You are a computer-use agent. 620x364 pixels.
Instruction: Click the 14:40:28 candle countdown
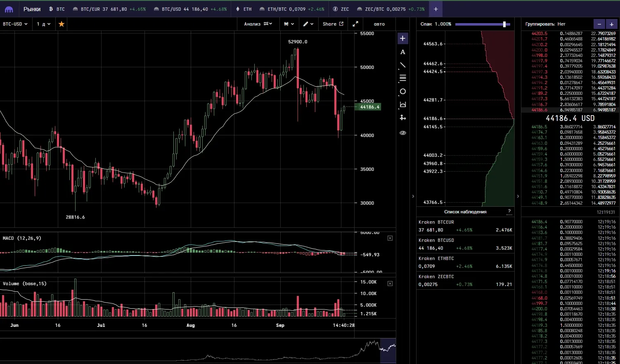(344, 325)
